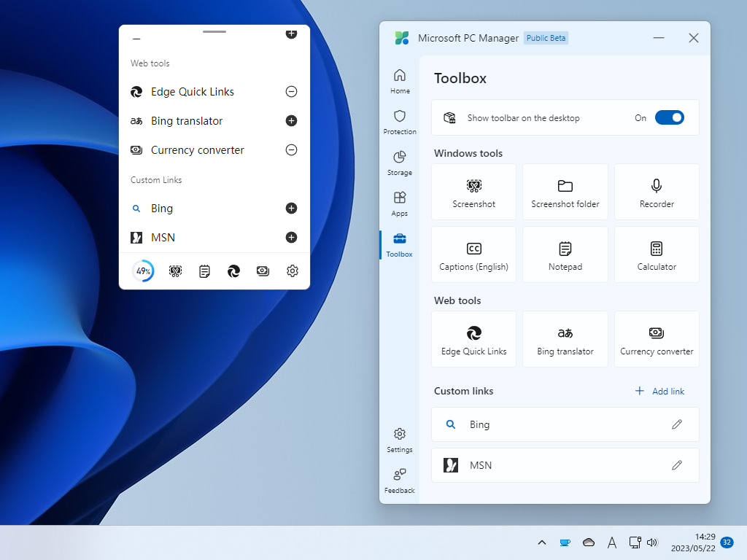Remove Currency converter from toolbar
Image resolution: width=747 pixels, height=560 pixels.
pyautogui.click(x=291, y=150)
